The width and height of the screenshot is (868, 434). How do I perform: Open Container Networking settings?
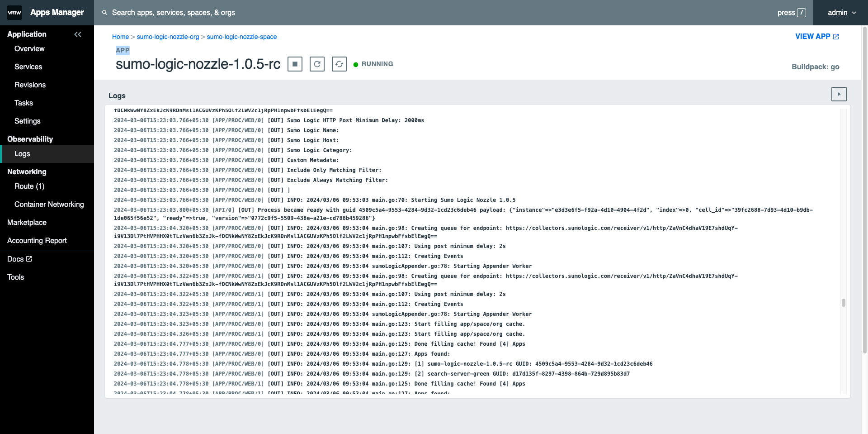50,204
